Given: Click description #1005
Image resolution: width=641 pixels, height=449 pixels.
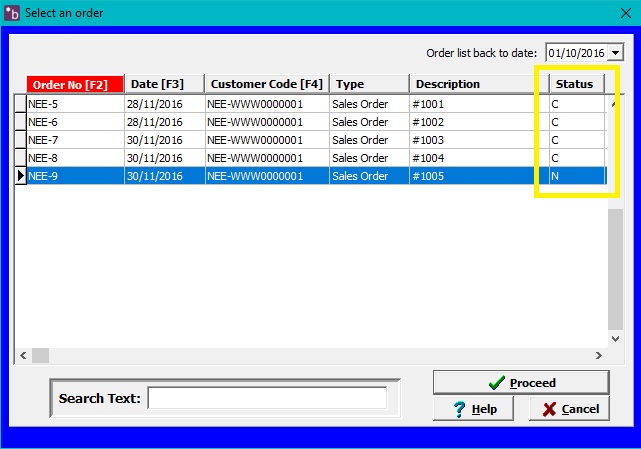Looking at the screenshot, I should point(479,176).
